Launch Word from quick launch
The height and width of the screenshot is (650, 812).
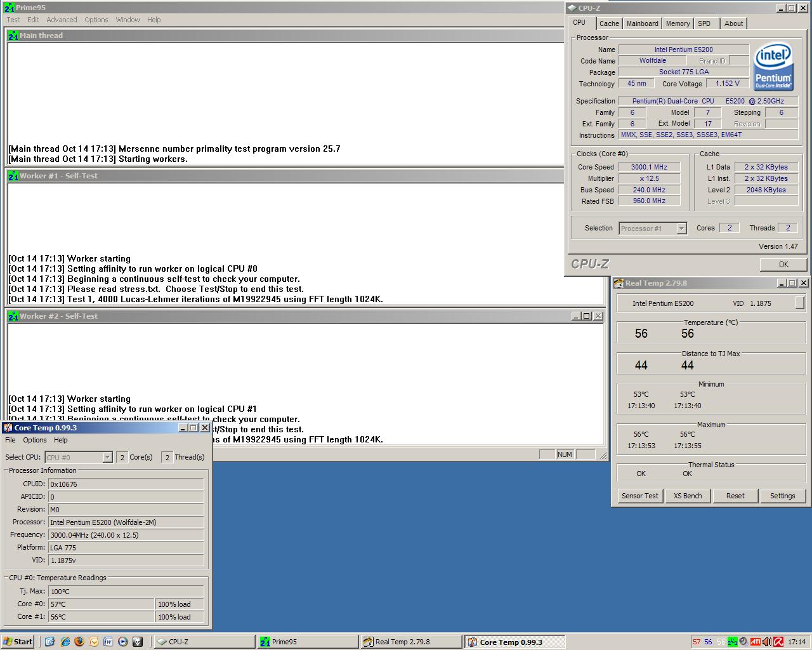[108, 642]
